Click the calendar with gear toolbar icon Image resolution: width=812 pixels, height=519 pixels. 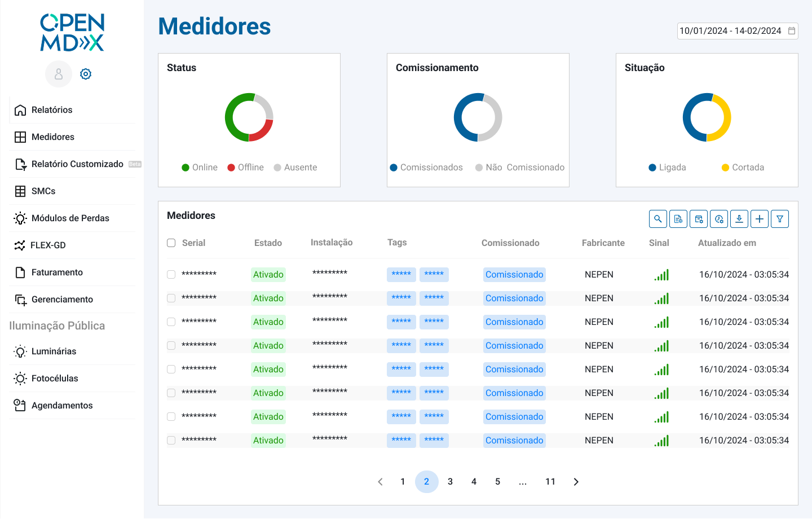[x=699, y=219]
